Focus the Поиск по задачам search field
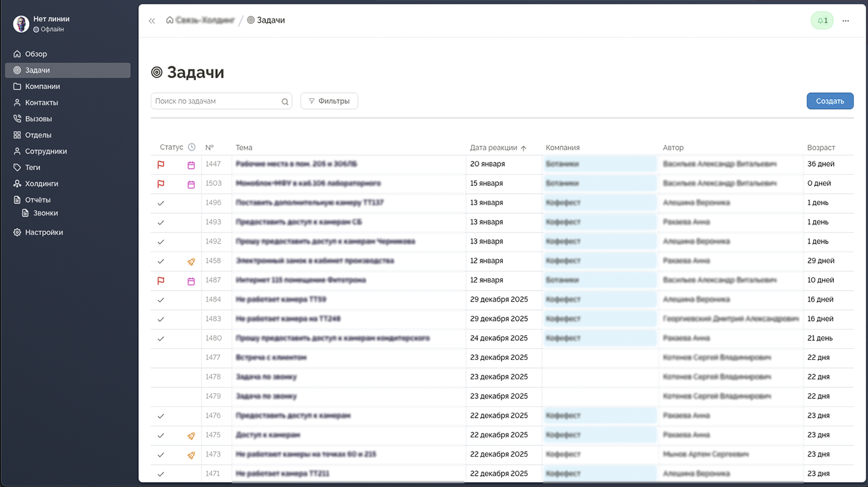This screenshot has height=487, width=868. (215, 101)
